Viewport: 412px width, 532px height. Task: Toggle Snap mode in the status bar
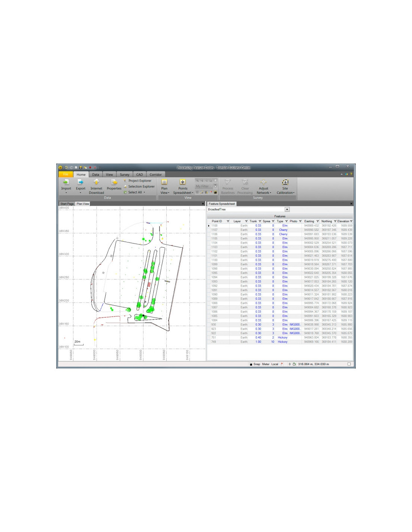pyautogui.click(x=255, y=364)
